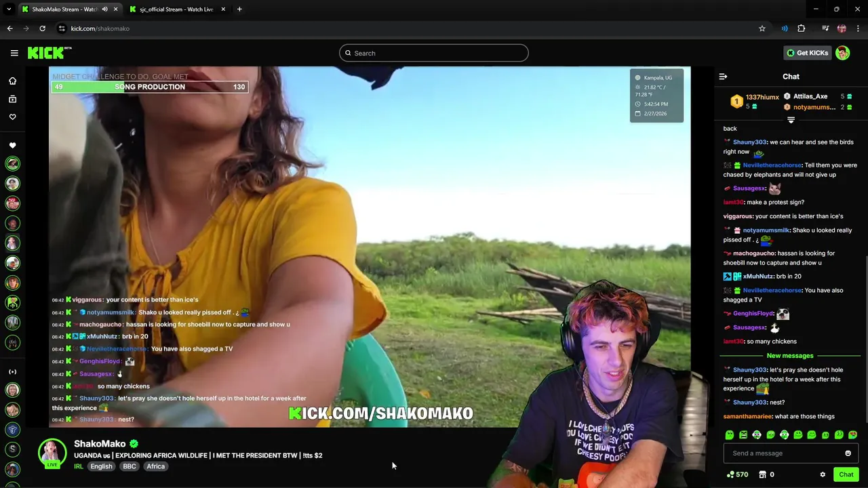Send the angry green quick emote
Screen dimensions: 868x488
click(x=743, y=435)
